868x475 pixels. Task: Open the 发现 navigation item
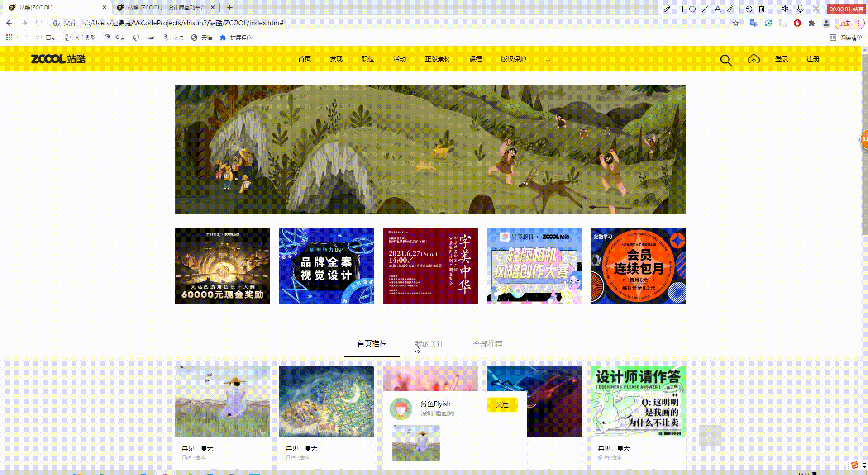pyautogui.click(x=336, y=59)
